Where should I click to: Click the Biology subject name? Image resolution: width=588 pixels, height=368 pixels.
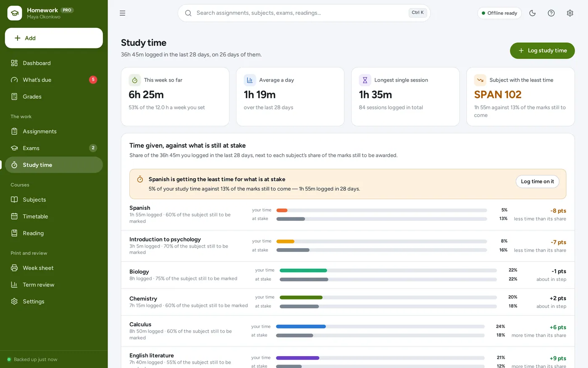tap(139, 272)
